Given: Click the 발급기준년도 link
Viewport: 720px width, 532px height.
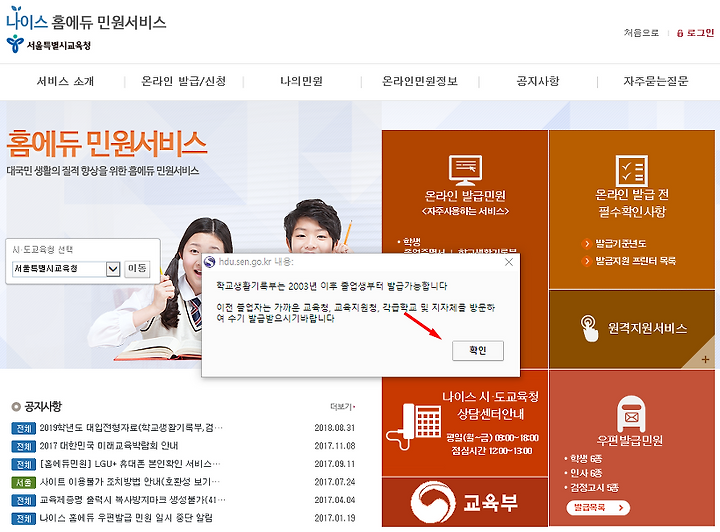Looking at the screenshot, I should point(620,244).
